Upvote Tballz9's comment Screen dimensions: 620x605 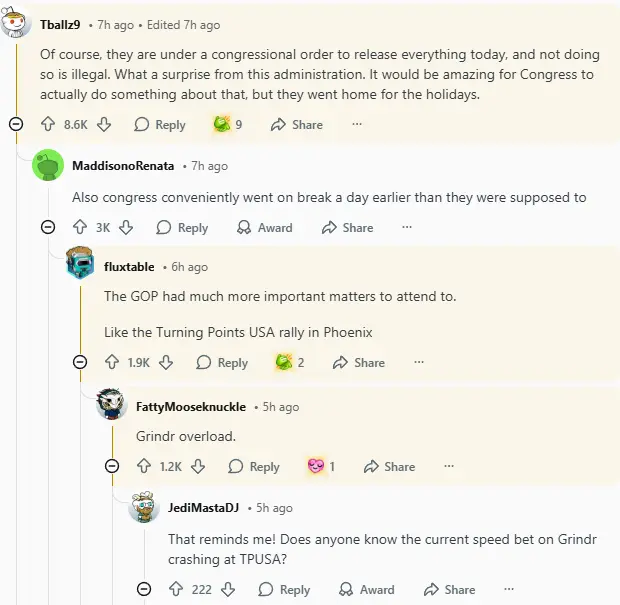48,124
